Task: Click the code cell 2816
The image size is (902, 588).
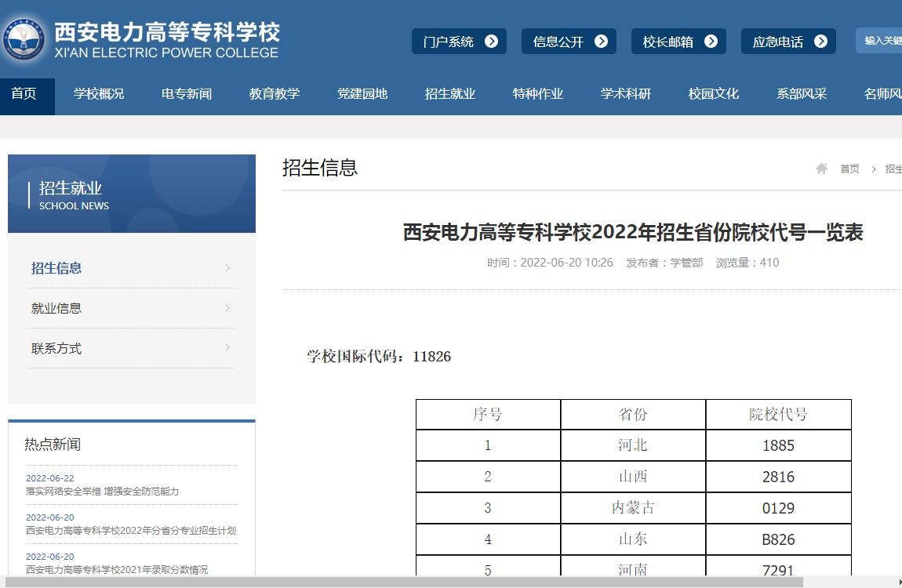Action: pos(778,477)
